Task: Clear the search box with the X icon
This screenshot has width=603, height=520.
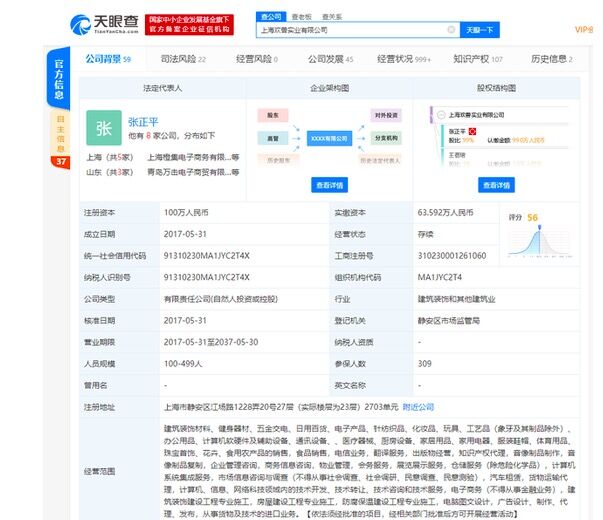Action: point(451,30)
